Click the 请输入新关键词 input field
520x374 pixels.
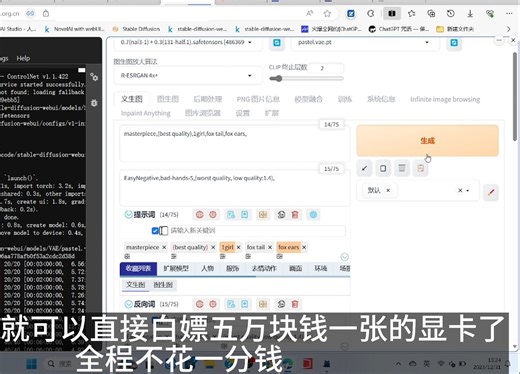[x=257, y=231]
